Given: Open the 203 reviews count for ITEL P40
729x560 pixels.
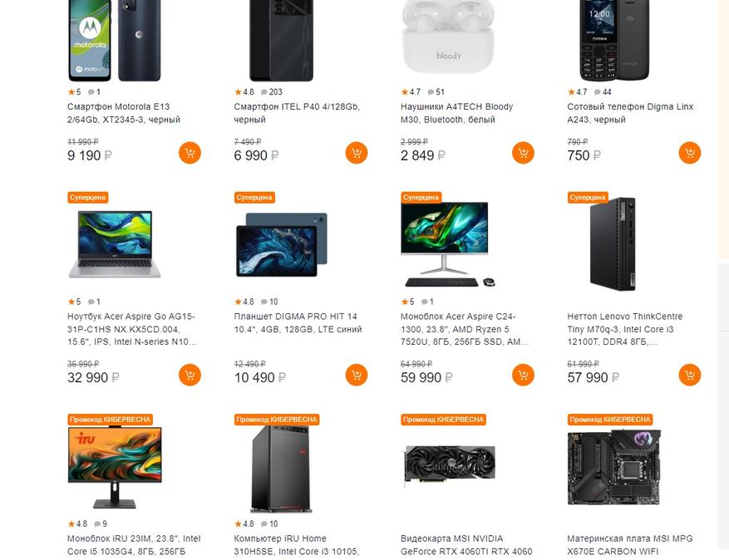Looking at the screenshot, I should pos(272,92).
